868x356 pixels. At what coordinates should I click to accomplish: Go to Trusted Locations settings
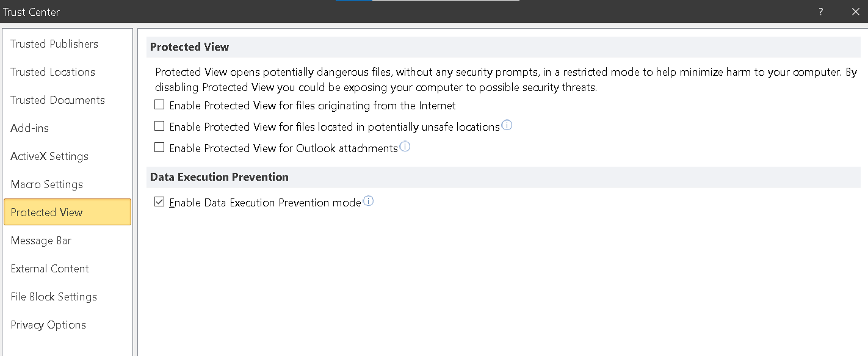53,72
